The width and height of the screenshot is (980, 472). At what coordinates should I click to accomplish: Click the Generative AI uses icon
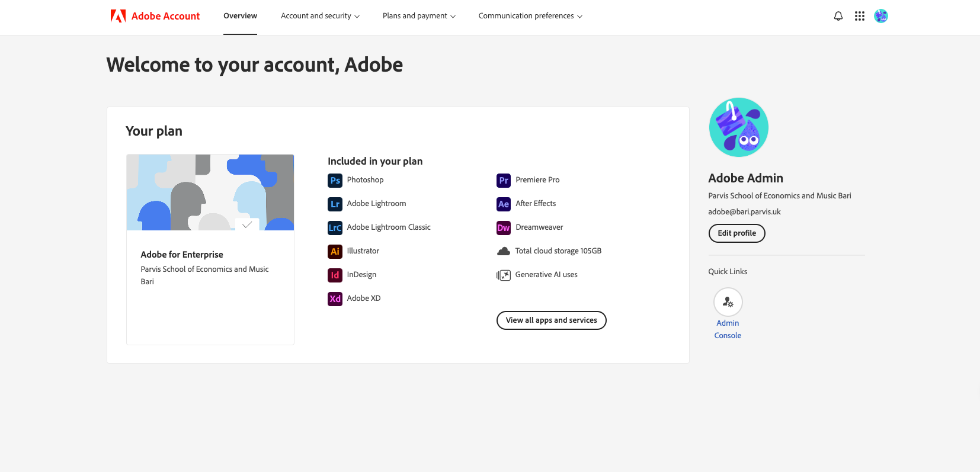pyautogui.click(x=504, y=275)
